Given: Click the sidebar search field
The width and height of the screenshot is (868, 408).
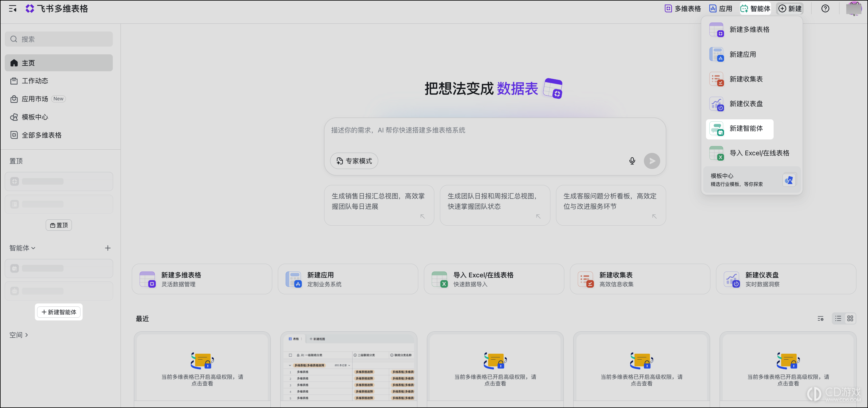Looking at the screenshot, I should click(x=59, y=39).
